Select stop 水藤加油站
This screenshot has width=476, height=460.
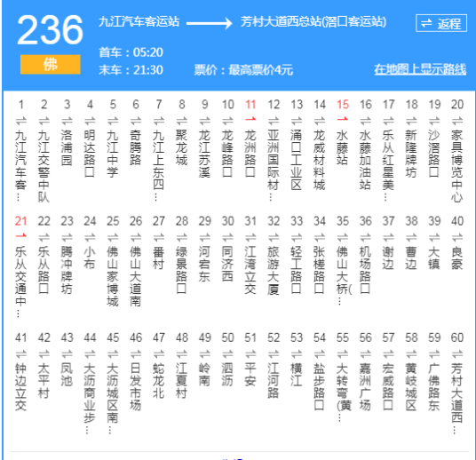coord(366,160)
